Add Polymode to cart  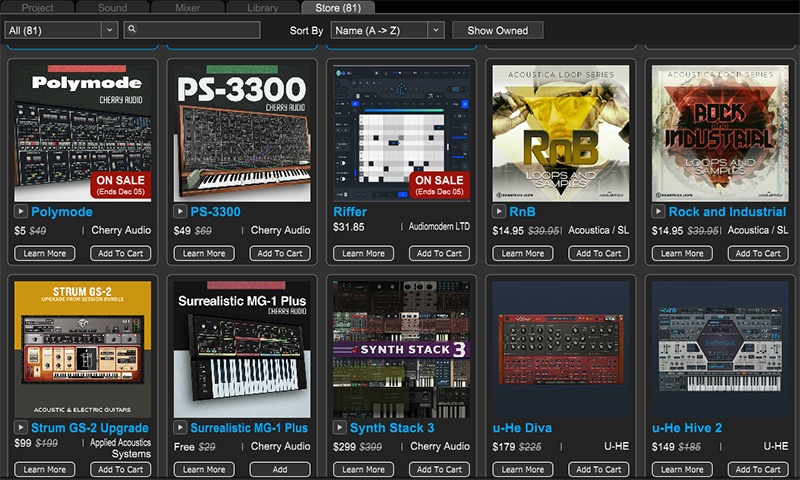pos(120,253)
